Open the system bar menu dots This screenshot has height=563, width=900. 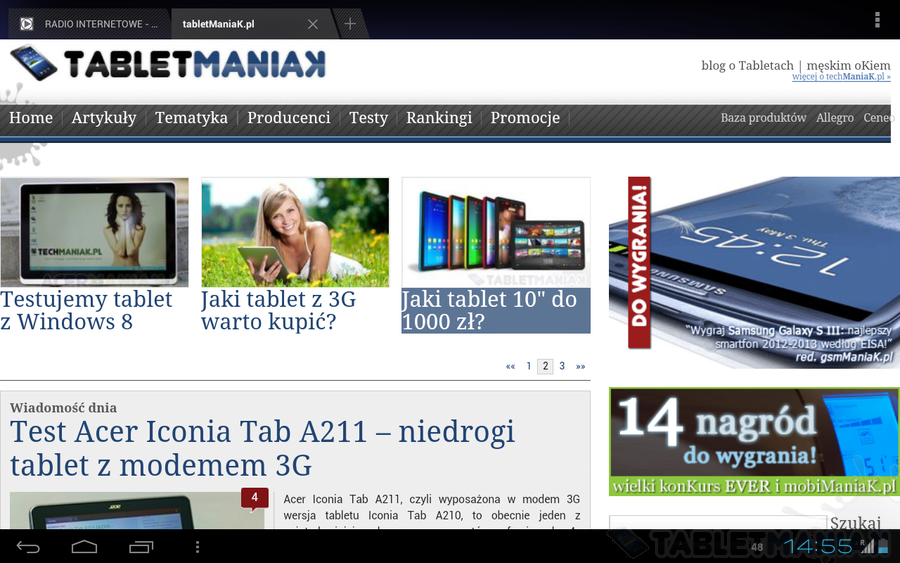(197, 547)
